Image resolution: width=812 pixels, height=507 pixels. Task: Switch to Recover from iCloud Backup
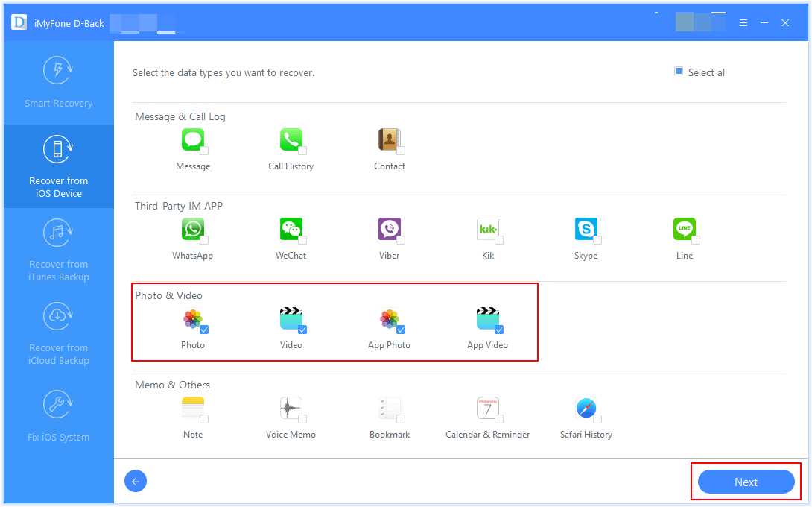click(x=58, y=333)
